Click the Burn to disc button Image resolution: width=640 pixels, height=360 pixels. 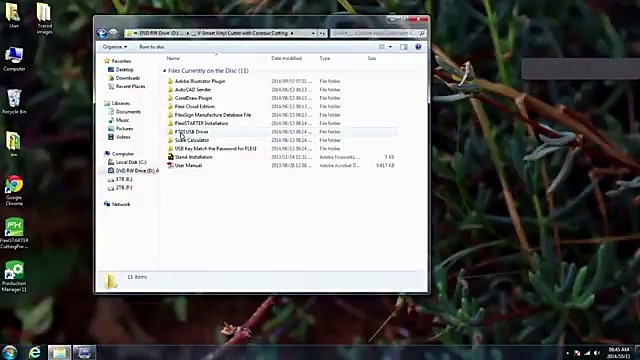(x=152, y=47)
